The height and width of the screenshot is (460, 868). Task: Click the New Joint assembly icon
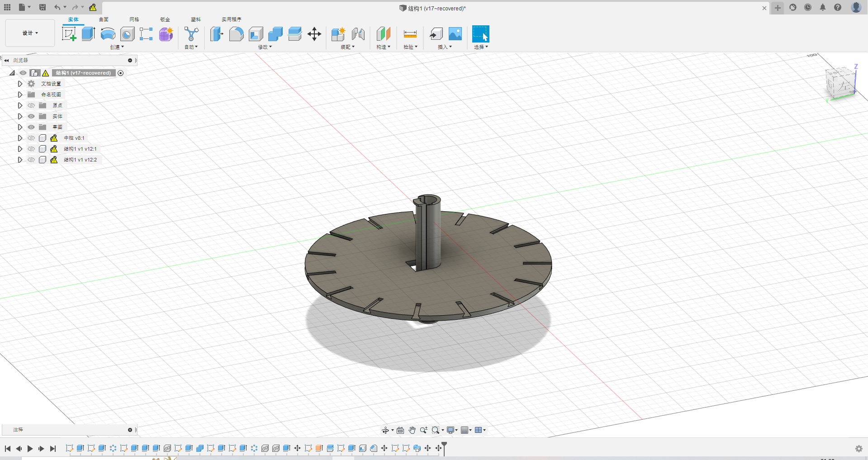[x=358, y=34]
